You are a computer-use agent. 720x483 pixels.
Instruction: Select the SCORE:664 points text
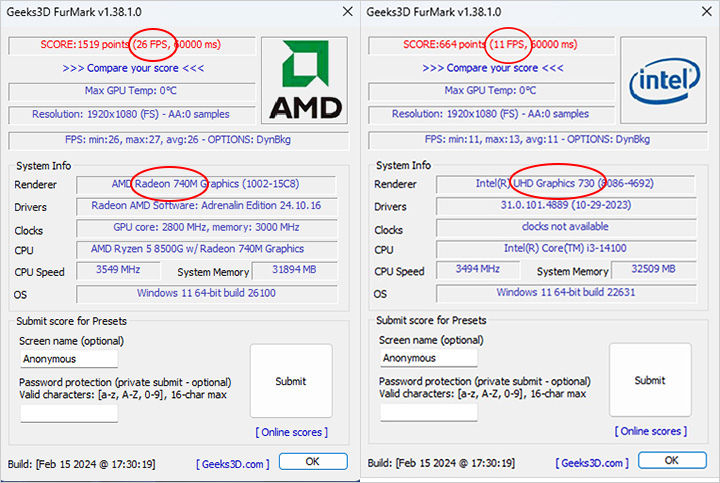[444, 45]
